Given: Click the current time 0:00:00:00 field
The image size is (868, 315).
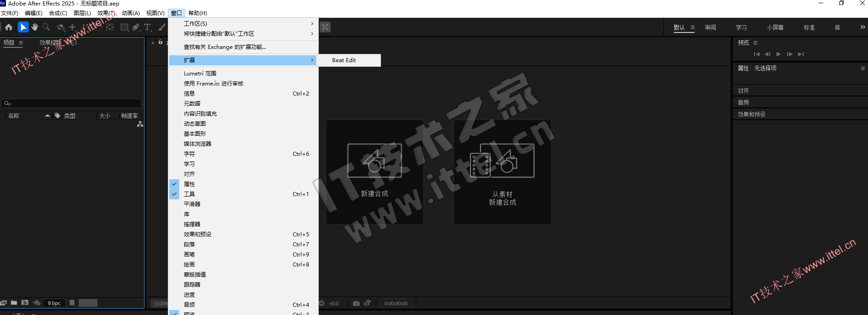Looking at the screenshot, I should (396, 303).
